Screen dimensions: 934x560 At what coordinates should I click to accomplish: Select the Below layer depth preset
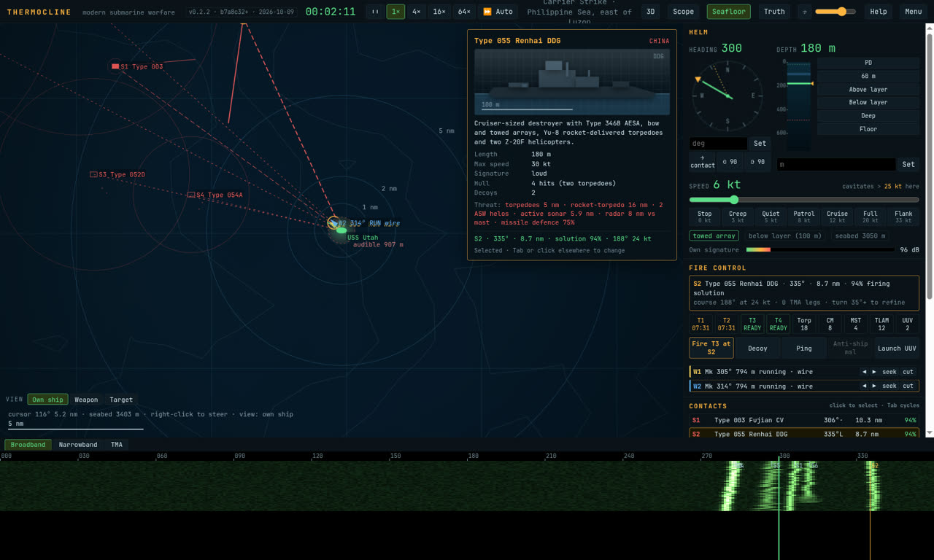click(x=868, y=102)
